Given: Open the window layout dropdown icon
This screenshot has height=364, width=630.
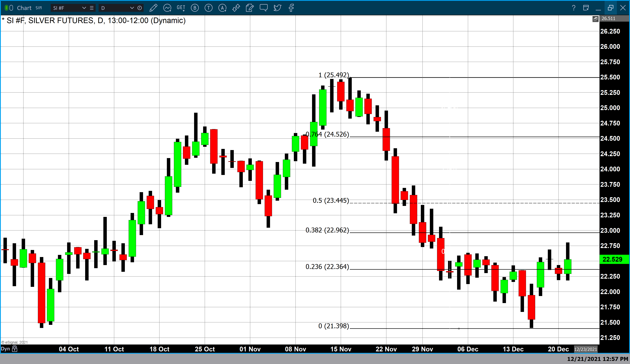Looking at the screenshot, I should [x=586, y=8].
